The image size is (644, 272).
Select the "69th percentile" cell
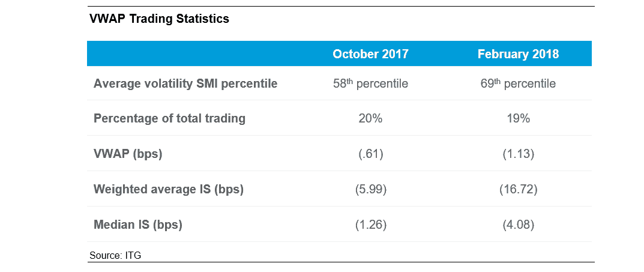[x=518, y=83]
